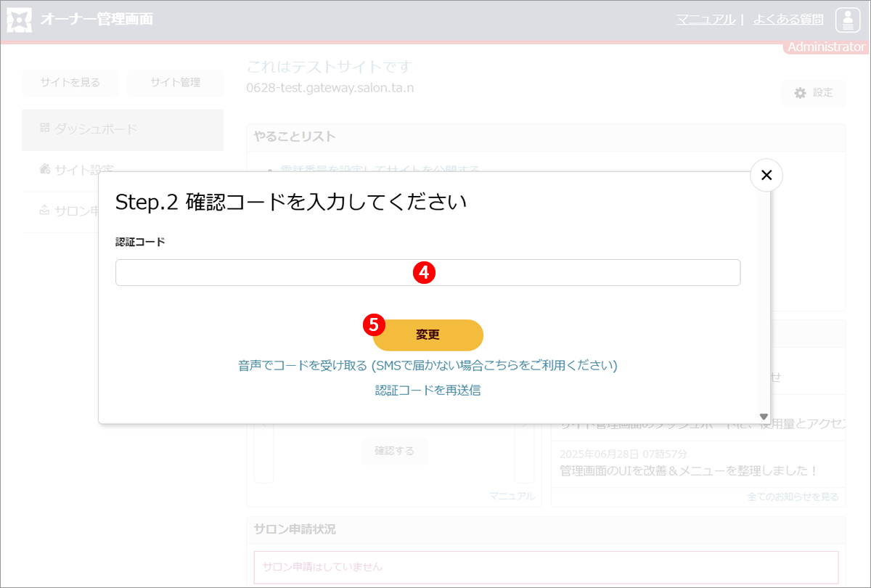The width and height of the screenshot is (871, 588).
Task: Click the Dashboard grid icon in sidebar
Action: [x=44, y=128]
